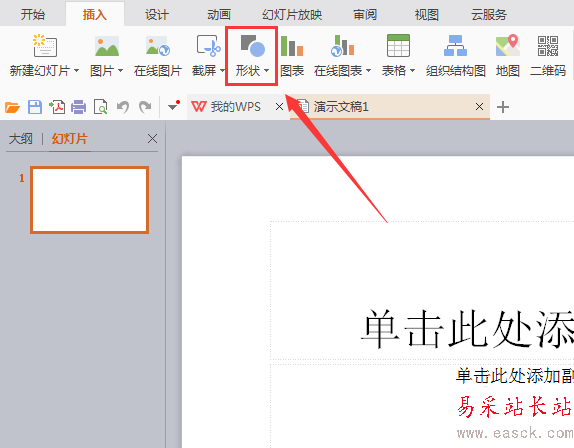Switch to the 设计 ribbon tab

157,15
